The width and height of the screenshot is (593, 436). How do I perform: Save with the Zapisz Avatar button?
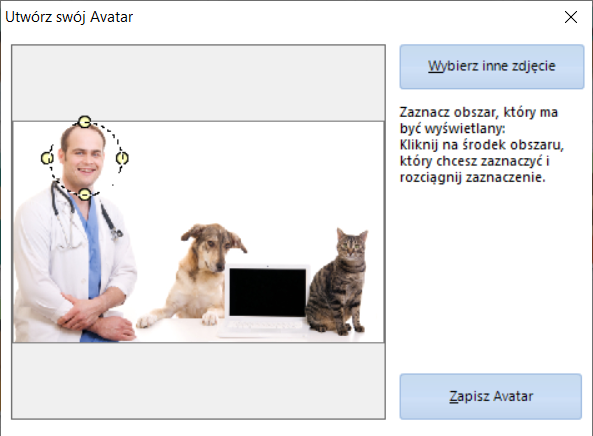coord(491,396)
